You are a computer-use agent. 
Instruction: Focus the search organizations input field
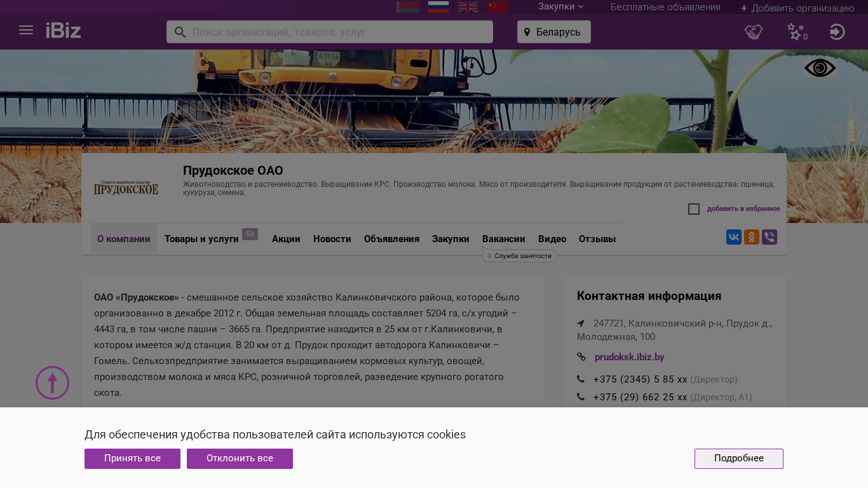[330, 32]
